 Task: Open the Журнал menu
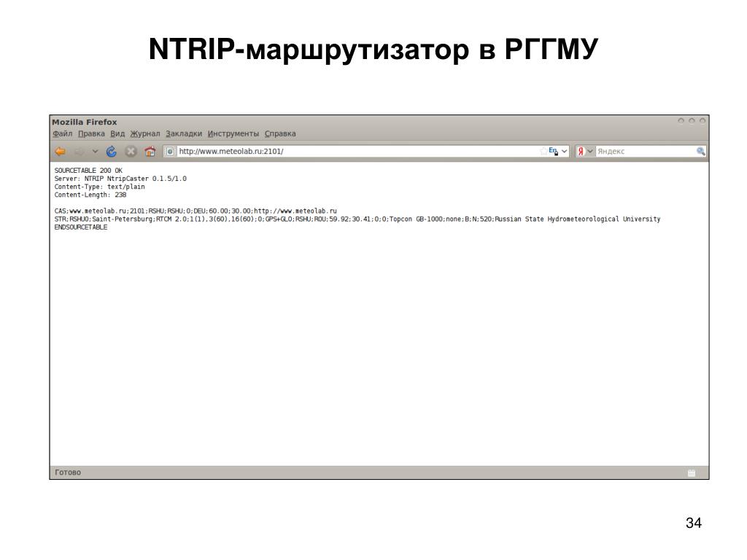pyautogui.click(x=145, y=134)
